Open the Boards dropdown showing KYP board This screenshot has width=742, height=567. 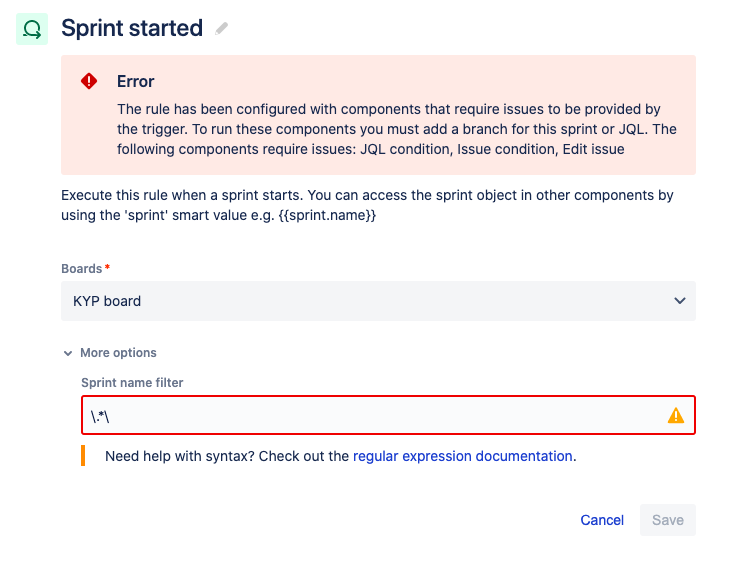378,301
